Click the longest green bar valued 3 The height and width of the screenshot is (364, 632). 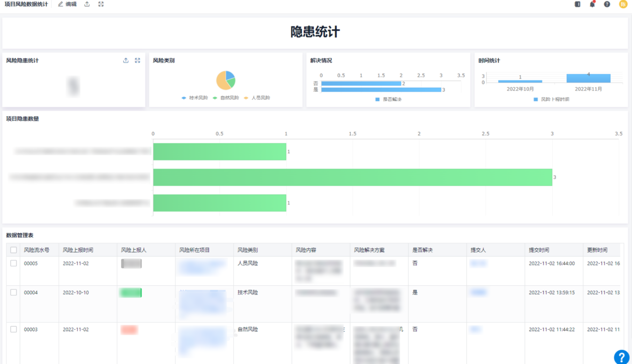point(352,177)
